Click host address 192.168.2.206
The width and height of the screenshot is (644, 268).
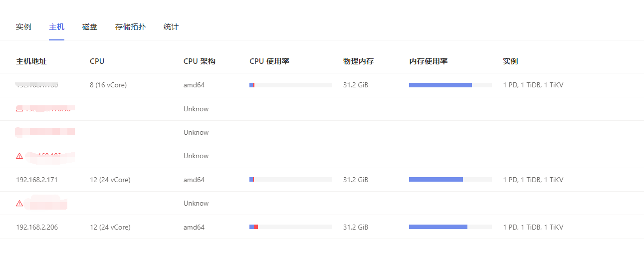37,227
